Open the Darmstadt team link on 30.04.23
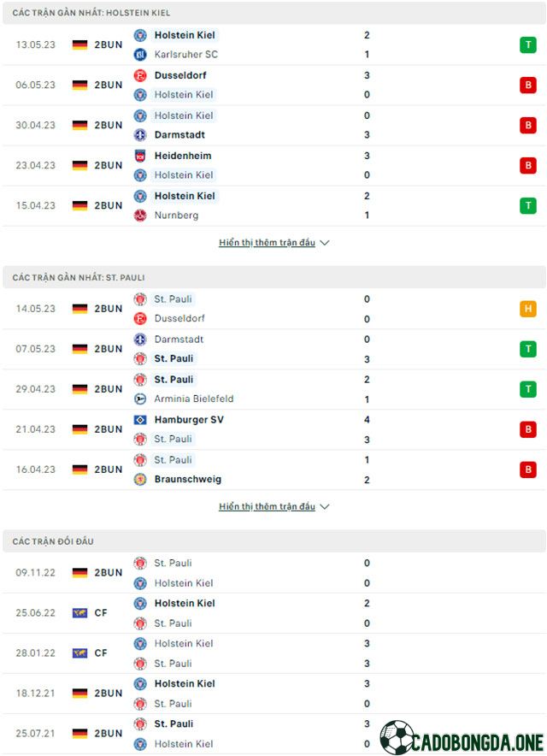The width and height of the screenshot is (547, 756). pyautogui.click(x=179, y=135)
